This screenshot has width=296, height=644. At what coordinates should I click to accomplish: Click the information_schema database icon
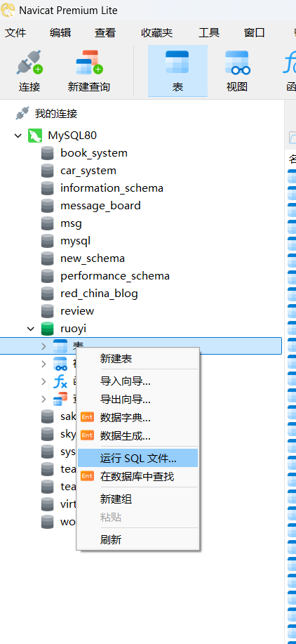coord(48,188)
